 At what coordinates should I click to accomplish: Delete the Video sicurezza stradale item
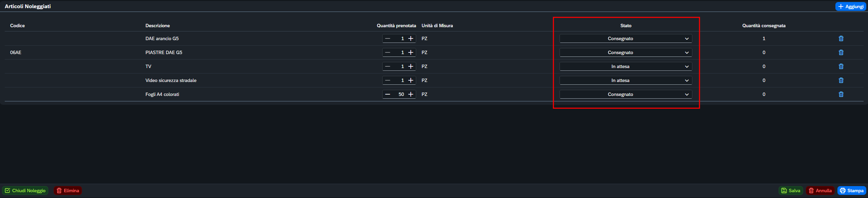pos(841,80)
